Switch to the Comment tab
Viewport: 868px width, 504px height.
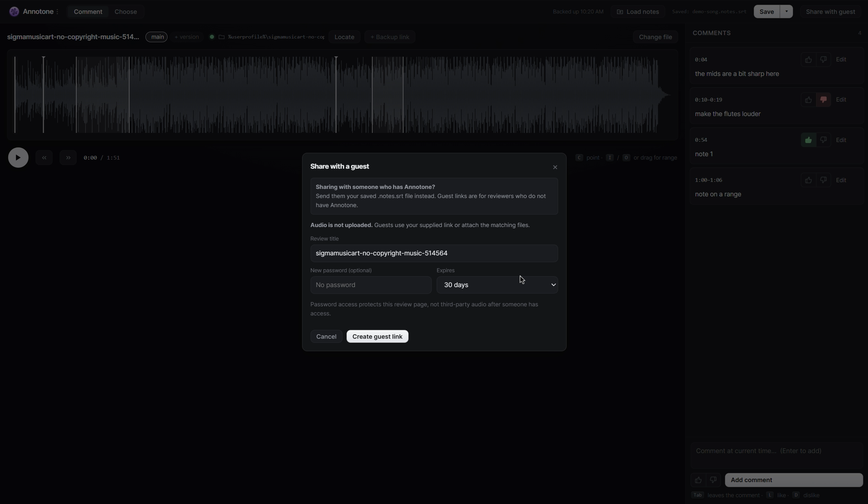pos(88,12)
